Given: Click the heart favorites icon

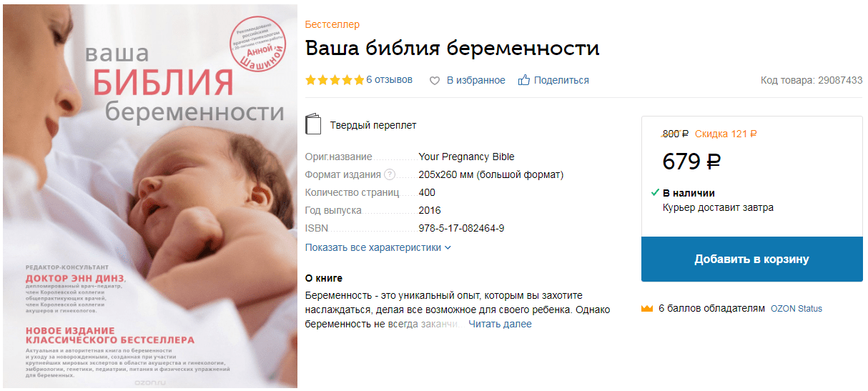Looking at the screenshot, I should coord(434,81).
